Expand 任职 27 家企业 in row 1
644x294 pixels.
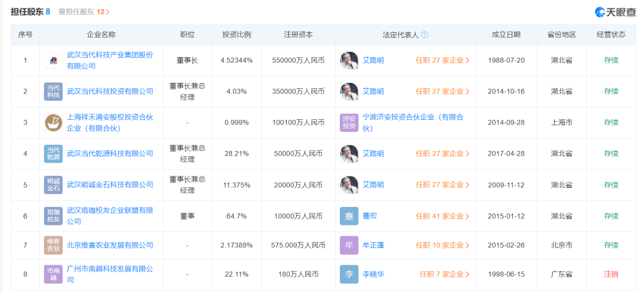pyautogui.click(x=442, y=60)
